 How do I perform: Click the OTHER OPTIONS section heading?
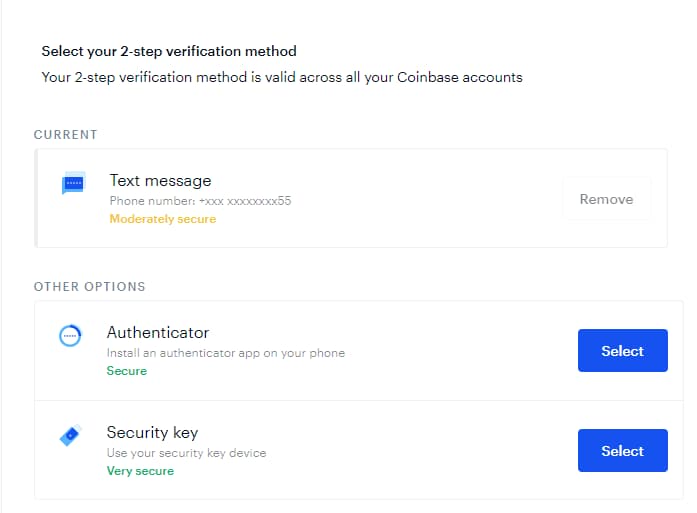[x=90, y=287]
